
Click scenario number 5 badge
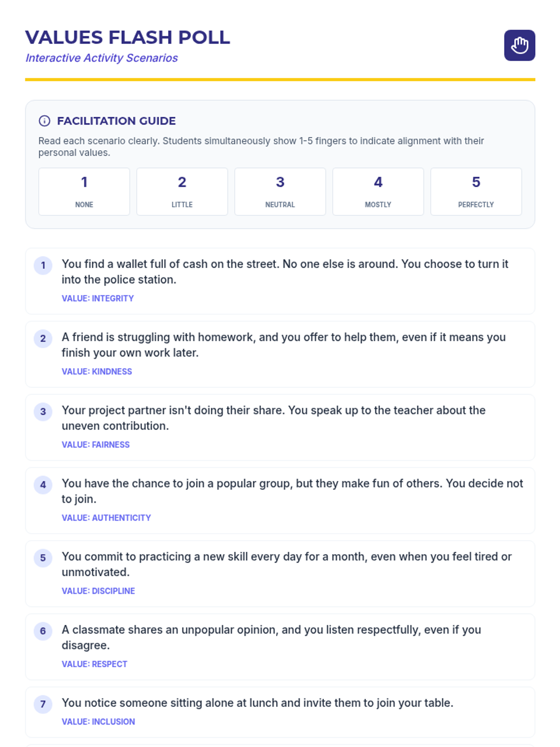click(43, 558)
